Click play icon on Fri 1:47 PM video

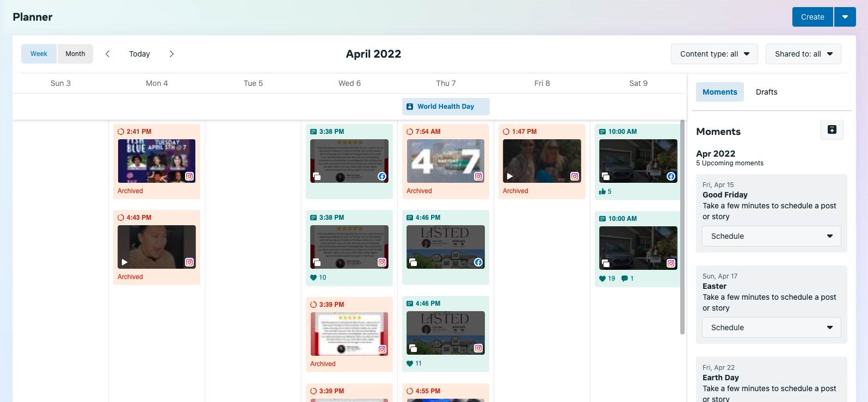coord(510,176)
